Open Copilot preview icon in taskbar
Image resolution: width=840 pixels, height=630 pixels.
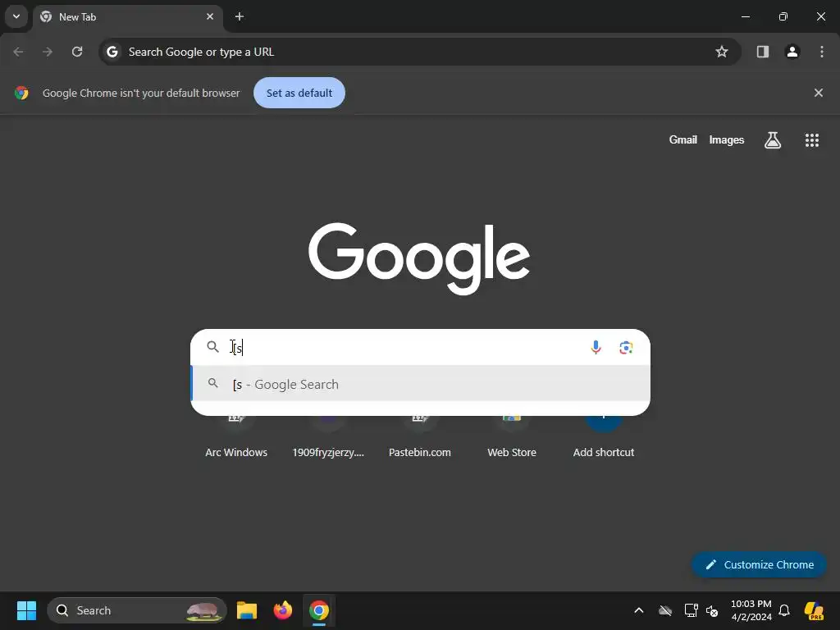(x=814, y=610)
